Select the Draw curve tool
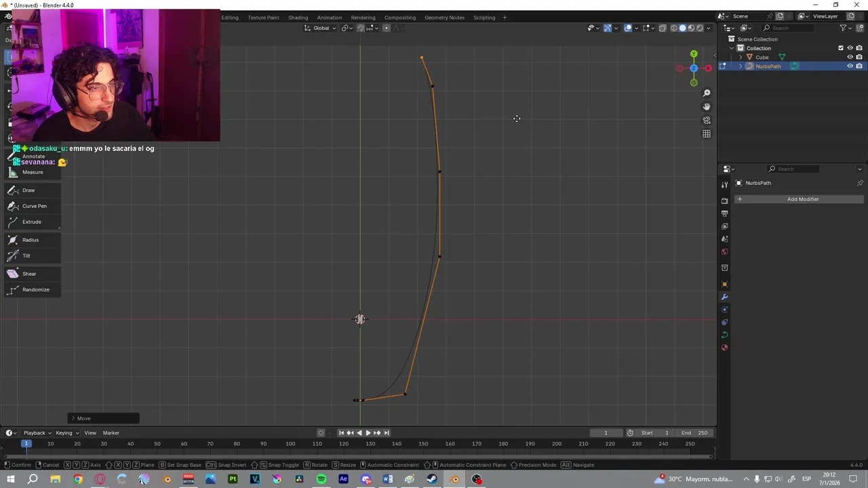 point(32,190)
